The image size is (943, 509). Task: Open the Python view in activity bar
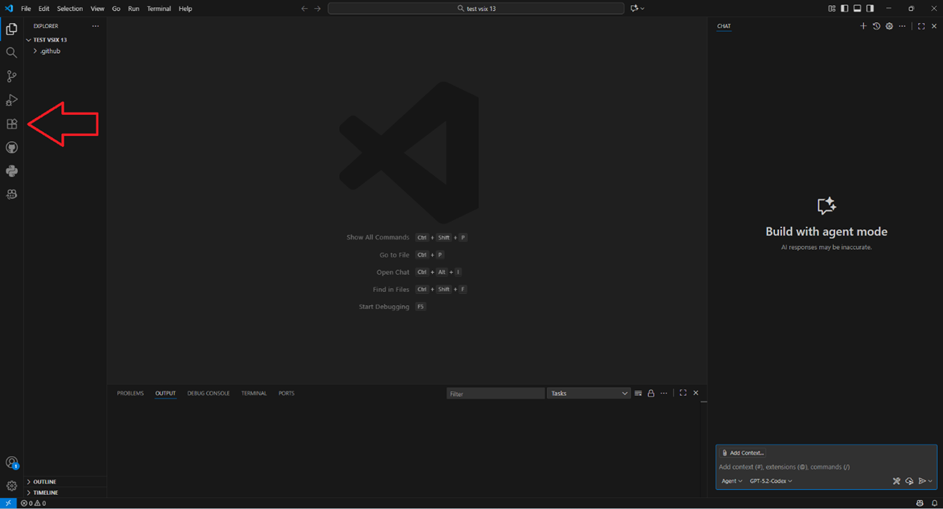click(11, 171)
